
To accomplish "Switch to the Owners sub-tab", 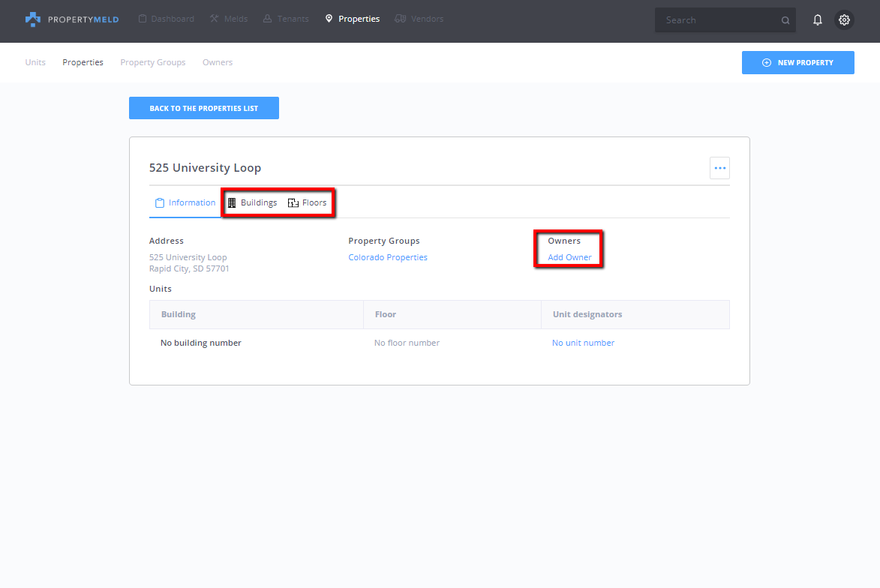I will coord(218,63).
